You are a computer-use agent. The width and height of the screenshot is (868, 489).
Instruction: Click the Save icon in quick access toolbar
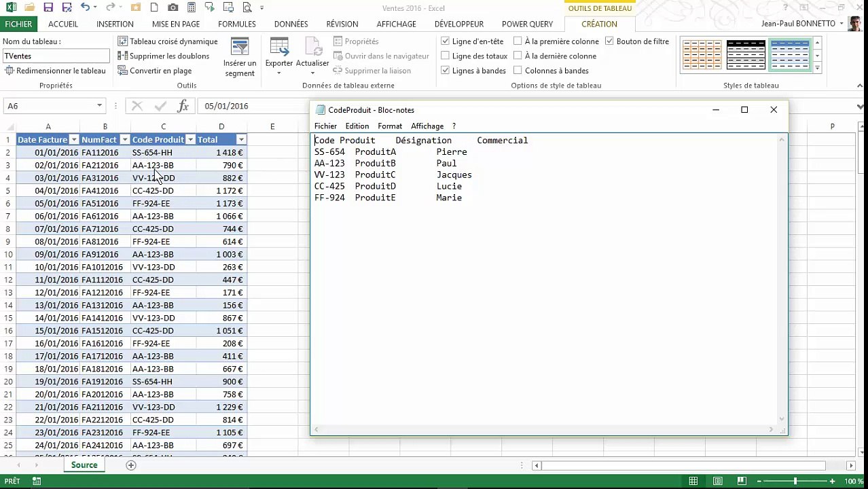[x=48, y=7]
